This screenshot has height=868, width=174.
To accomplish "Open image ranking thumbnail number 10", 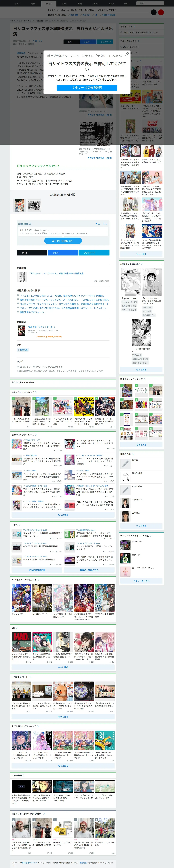I will tap(127, 434).
